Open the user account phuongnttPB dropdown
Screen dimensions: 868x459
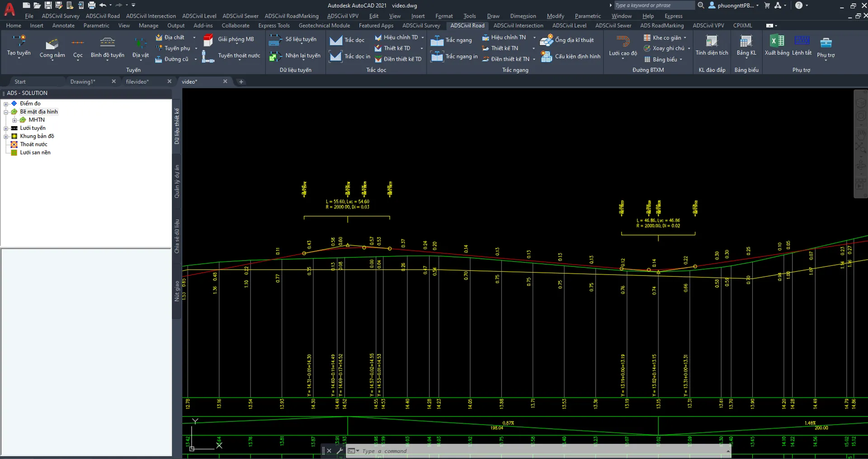click(x=733, y=5)
